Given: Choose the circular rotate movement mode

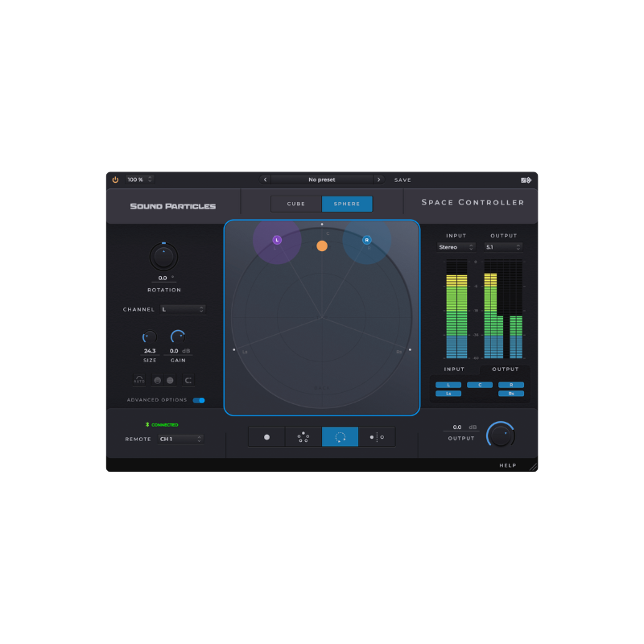Looking at the screenshot, I should [x=340, y=437].
